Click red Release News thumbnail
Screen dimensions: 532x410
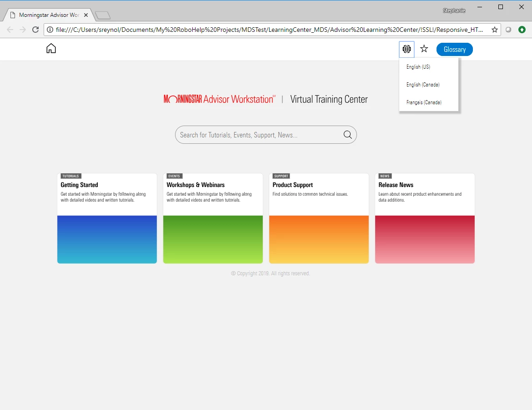pyautogui.click(x=424, y=239)
